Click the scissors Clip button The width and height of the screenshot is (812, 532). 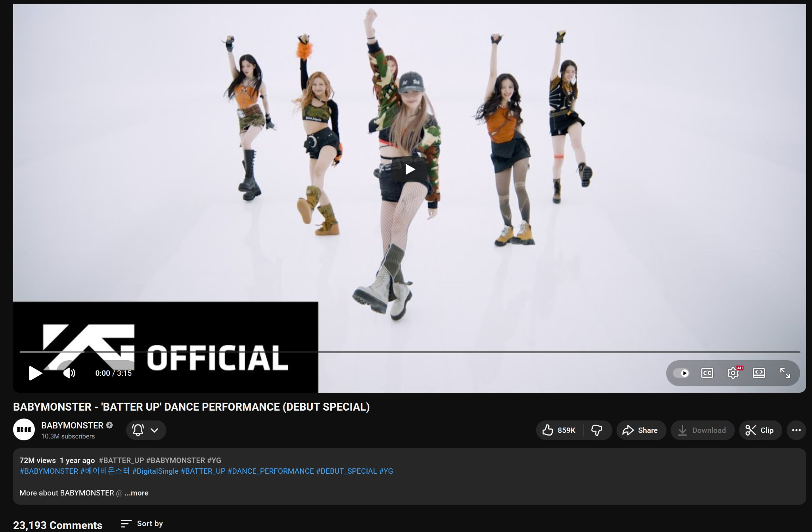760,430
